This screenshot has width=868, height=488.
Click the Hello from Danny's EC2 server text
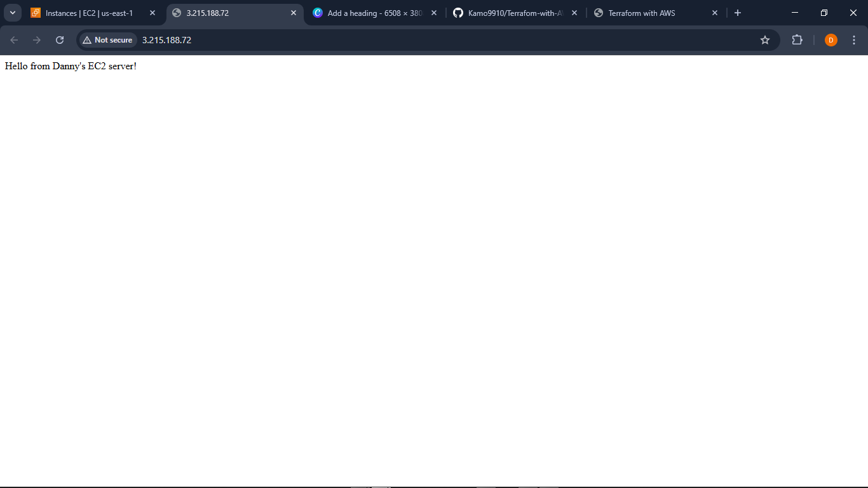click(x=71, y=66)
